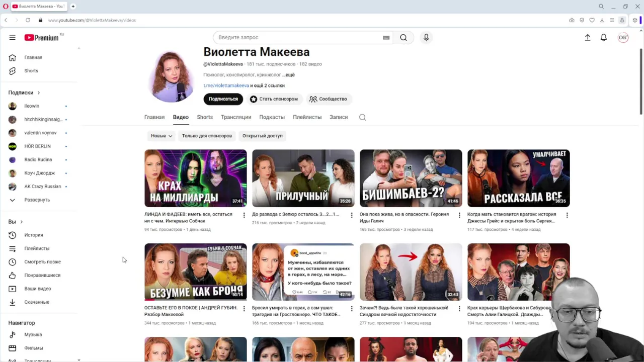Click the page vertical scrollbar
Image resolution: width=644 pixels, height=362 pixels.
coord(641,81)
